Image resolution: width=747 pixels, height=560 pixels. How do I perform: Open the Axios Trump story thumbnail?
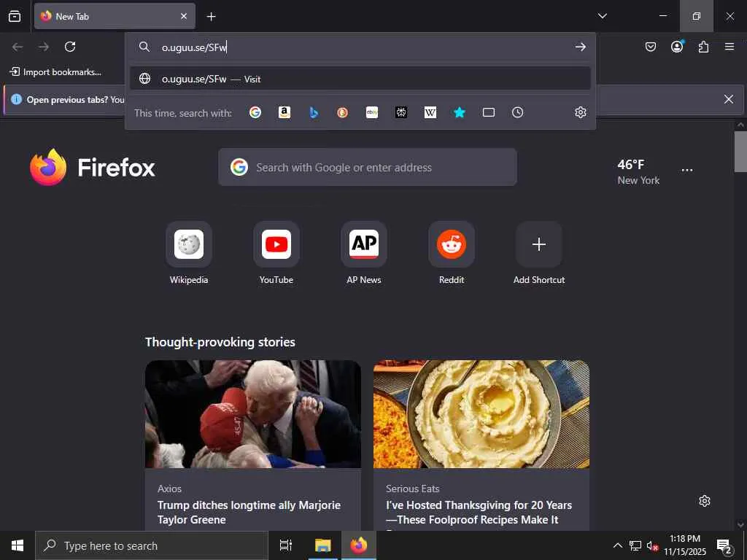(x=253, y=414)
